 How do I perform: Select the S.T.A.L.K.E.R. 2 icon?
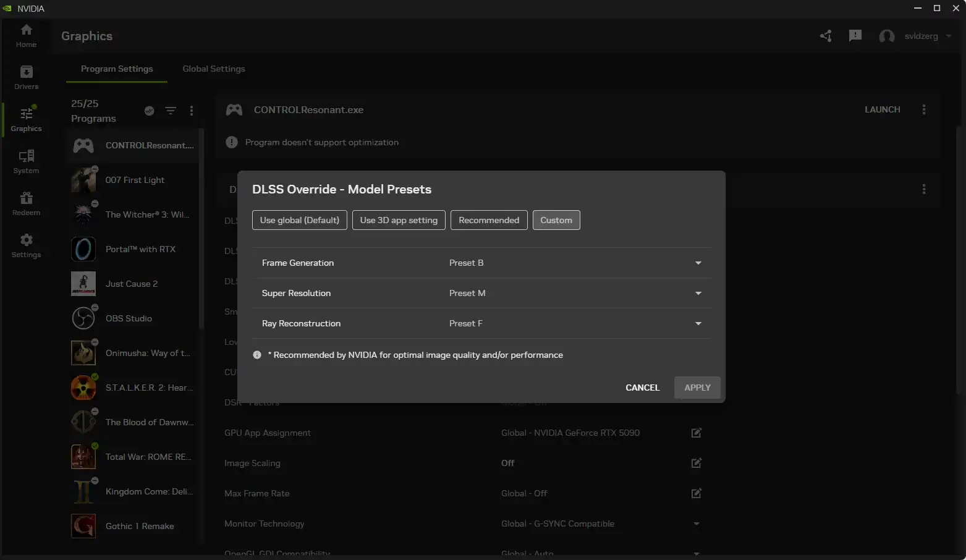coord(83,388)
